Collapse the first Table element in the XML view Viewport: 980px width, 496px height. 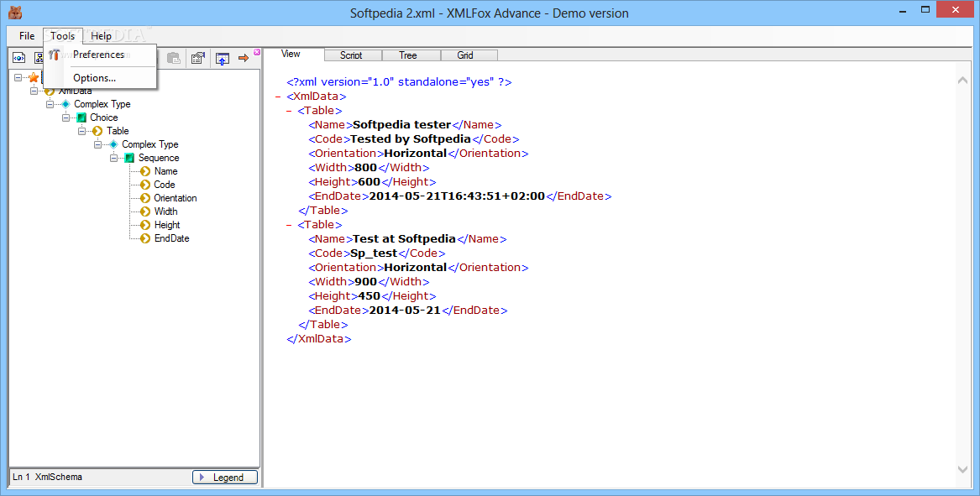click(x=290, y=111)
